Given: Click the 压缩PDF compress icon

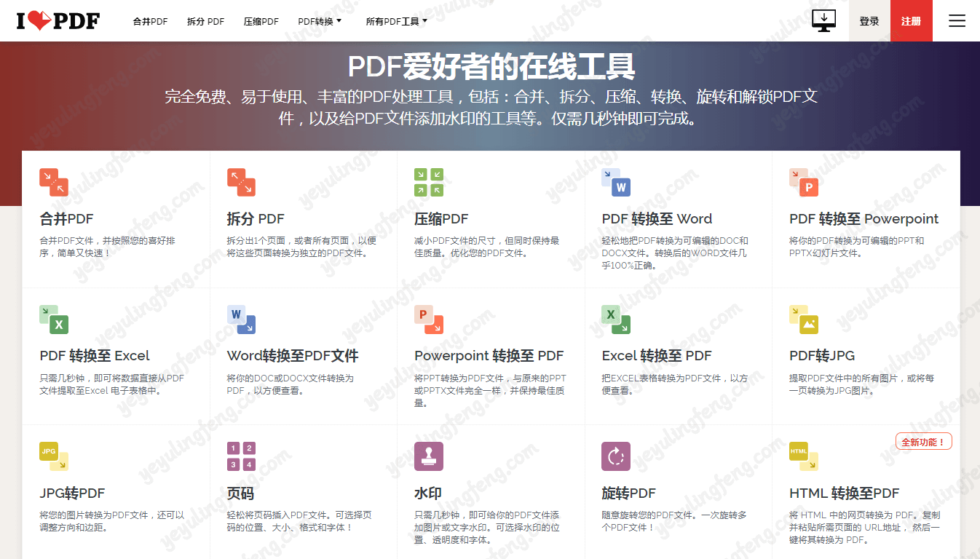Looking at the screenshot, I should point(429,183).
